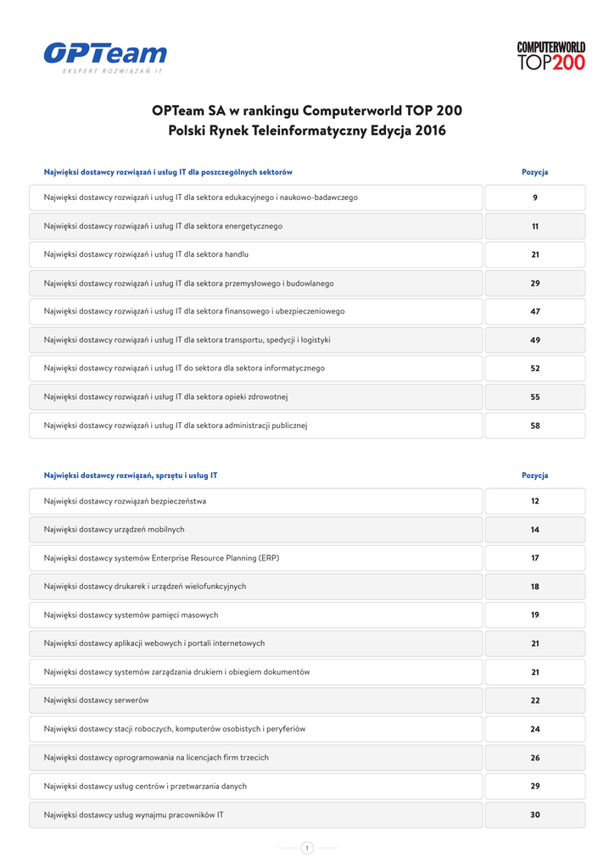The height and width of the screenshot is (868, 615).
Task: Select the "sektora edukacyjnego i naukowo-badawczego" row
Action: click(x=201, y=198)
